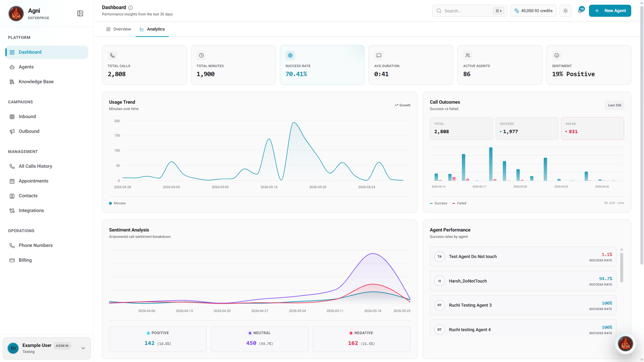
Task: Click Knowledge Base books icon
Action: 12,82
